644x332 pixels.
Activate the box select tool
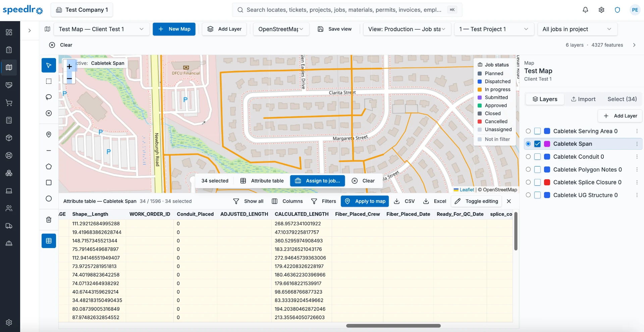pyautogui.click(x=49, y=81)
